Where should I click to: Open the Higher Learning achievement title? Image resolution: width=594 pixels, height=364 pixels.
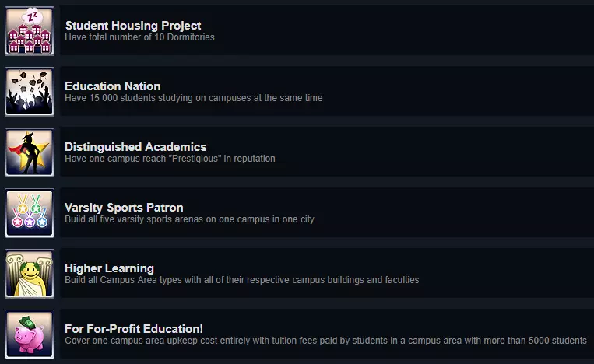pyautogui.click(x=109, y=268)
